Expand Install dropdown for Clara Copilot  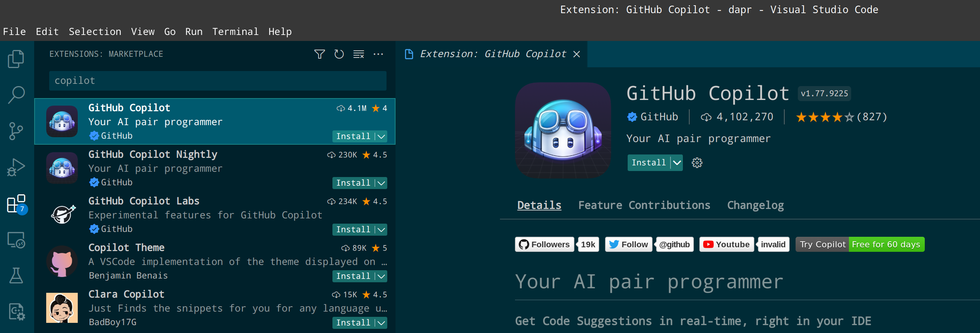coord(381,323)
